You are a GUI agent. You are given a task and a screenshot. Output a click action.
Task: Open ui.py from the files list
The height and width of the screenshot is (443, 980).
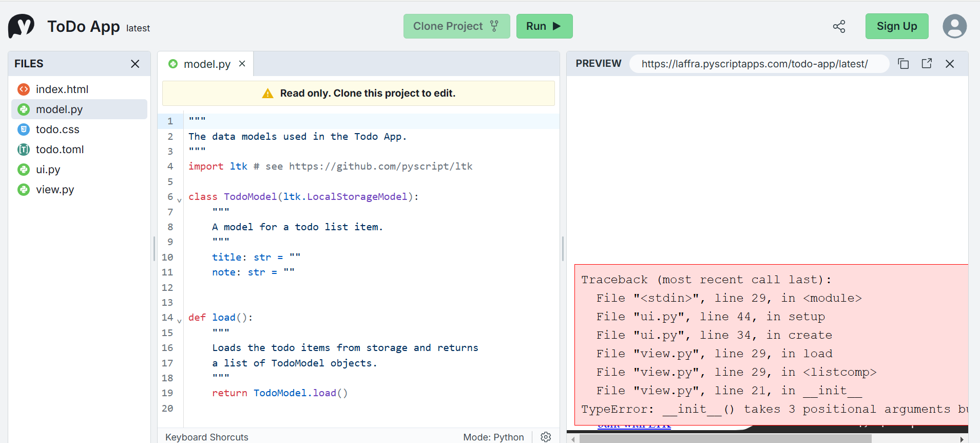click(x=48, y=170)
